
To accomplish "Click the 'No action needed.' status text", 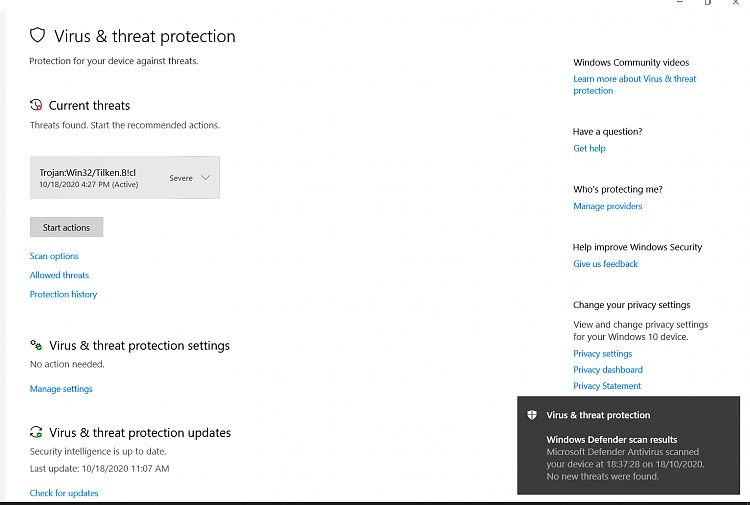I will click(x=67, y=364).
